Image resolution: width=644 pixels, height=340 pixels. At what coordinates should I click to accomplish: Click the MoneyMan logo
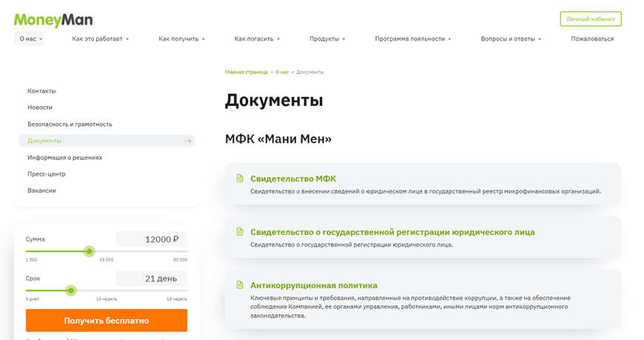(53, 19)
